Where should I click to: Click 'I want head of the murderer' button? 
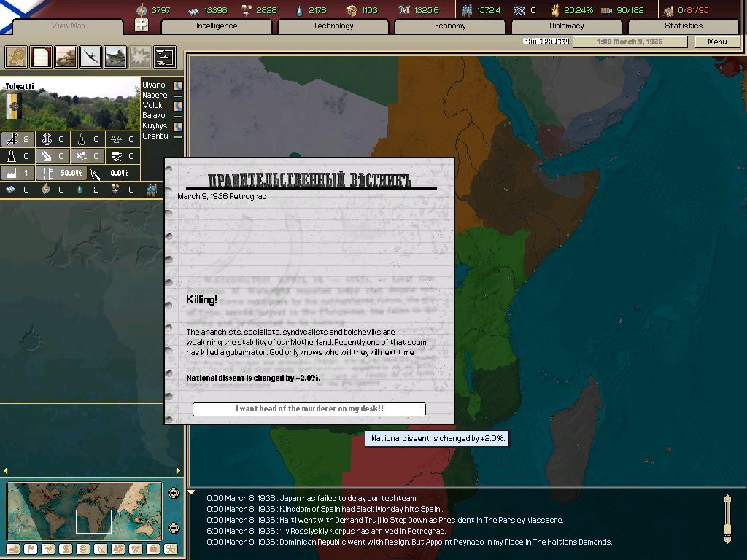point(309,409)
